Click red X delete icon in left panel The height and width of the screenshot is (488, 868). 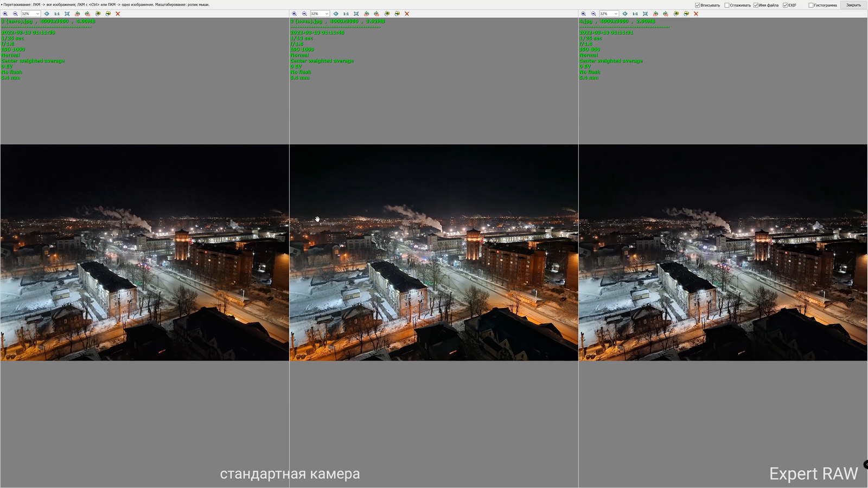tap(118, 14)
